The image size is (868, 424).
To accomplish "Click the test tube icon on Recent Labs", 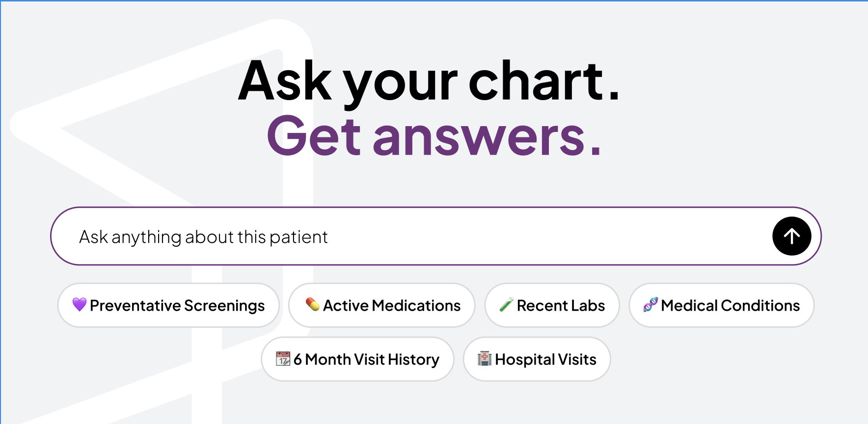I will [x=506, y=305].
